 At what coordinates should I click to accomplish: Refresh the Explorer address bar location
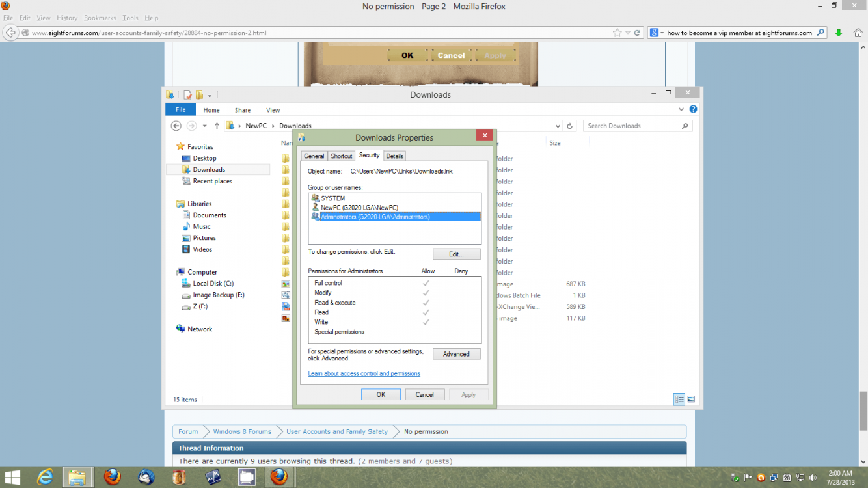click(x=570, y=126)
